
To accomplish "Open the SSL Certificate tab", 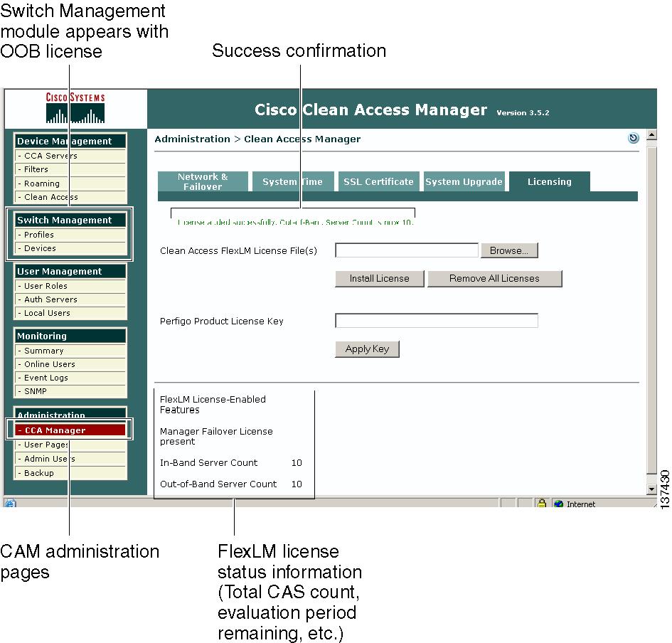I will tap(378, 181).
